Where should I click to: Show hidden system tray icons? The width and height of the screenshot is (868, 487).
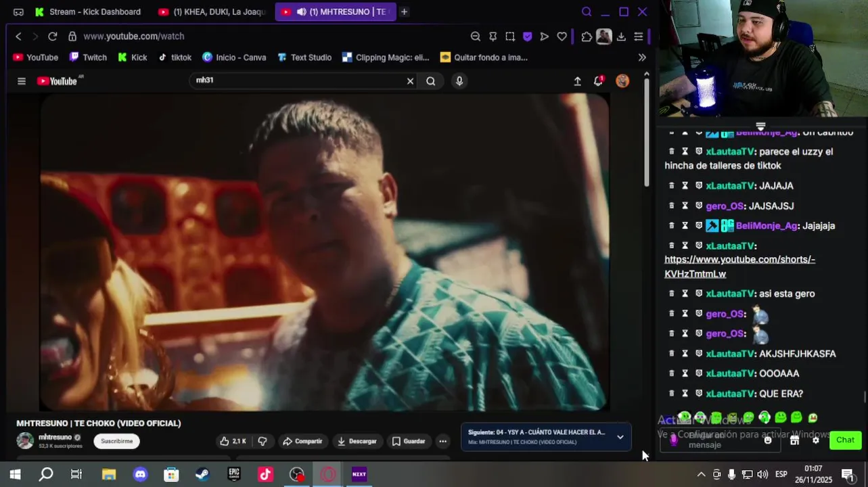[x=701, y=474]
